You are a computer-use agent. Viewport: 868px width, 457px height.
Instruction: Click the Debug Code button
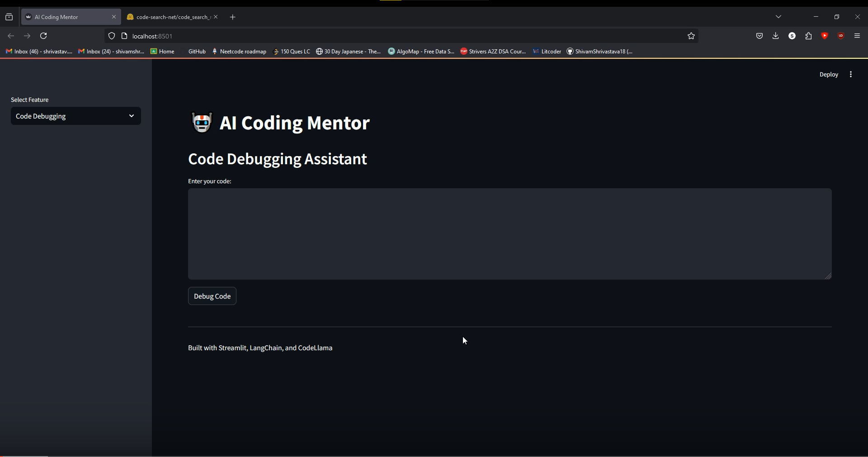212,296
